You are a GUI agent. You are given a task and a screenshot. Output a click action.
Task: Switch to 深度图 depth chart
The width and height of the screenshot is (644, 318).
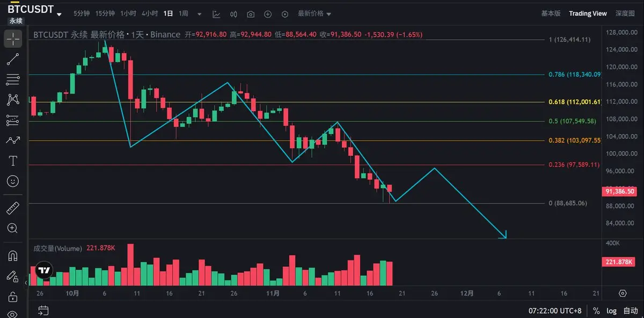pos(625,13)
